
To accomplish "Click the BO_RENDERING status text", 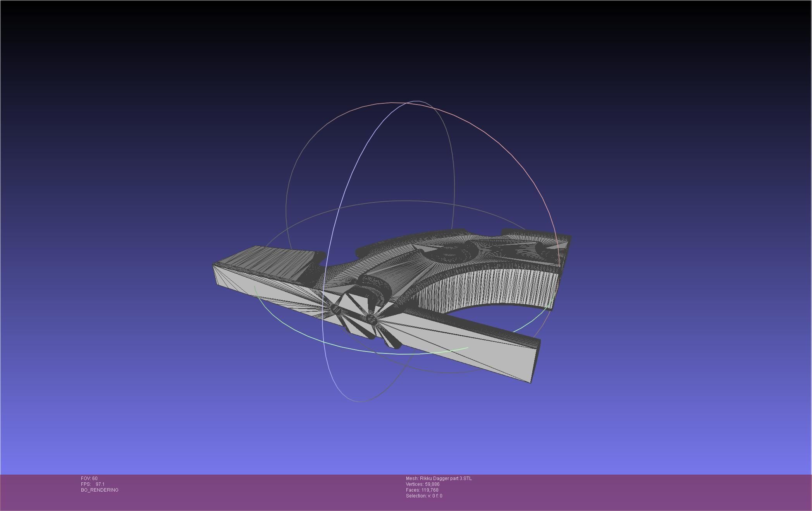I will click(100, 490).
